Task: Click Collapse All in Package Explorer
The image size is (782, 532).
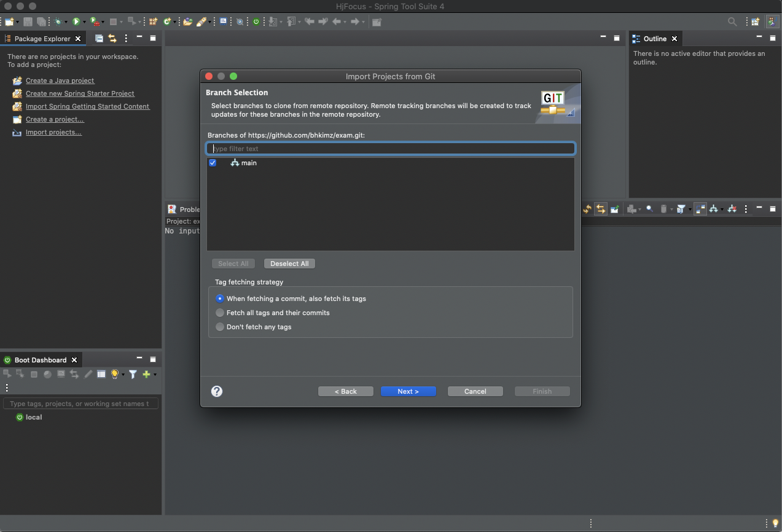Action: click(99, 38)
